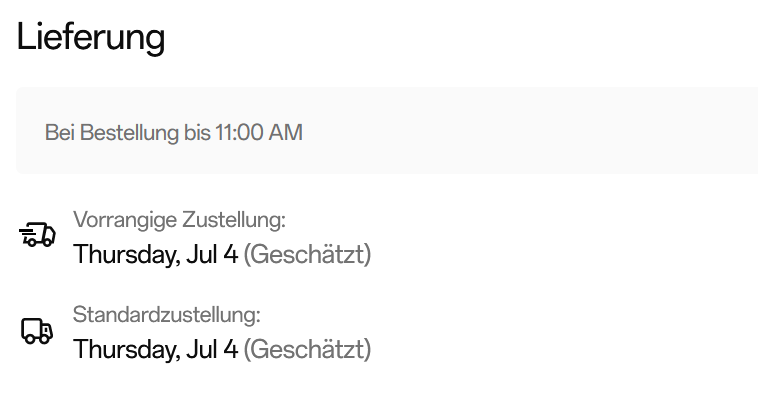This screenshot has height=411, width=758.
Task: Select the Standardzustellung label
Action: [166, 315]
